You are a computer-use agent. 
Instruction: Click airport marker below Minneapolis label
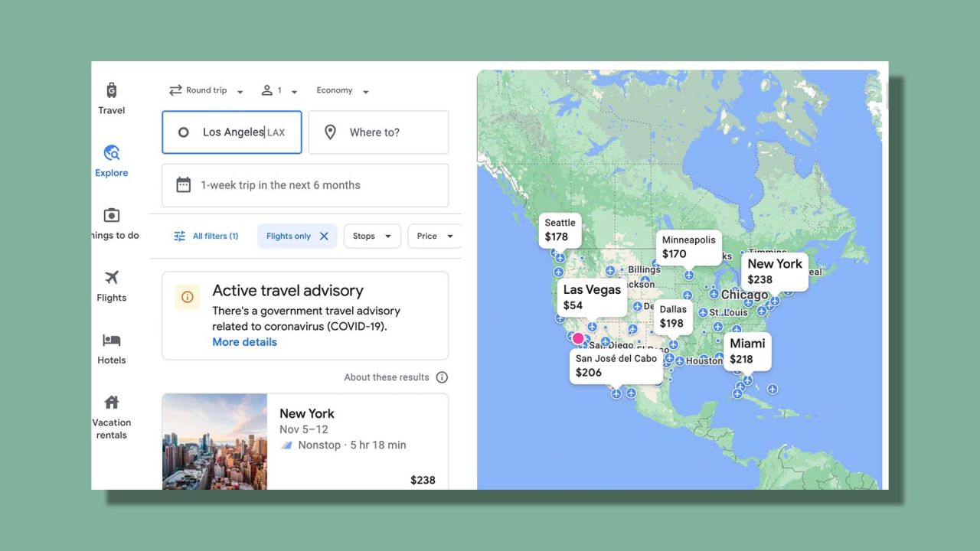(689, 275)
